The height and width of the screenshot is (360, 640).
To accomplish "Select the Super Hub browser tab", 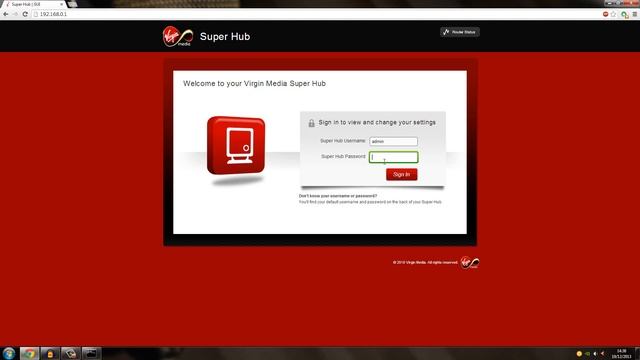I will 33,4.
